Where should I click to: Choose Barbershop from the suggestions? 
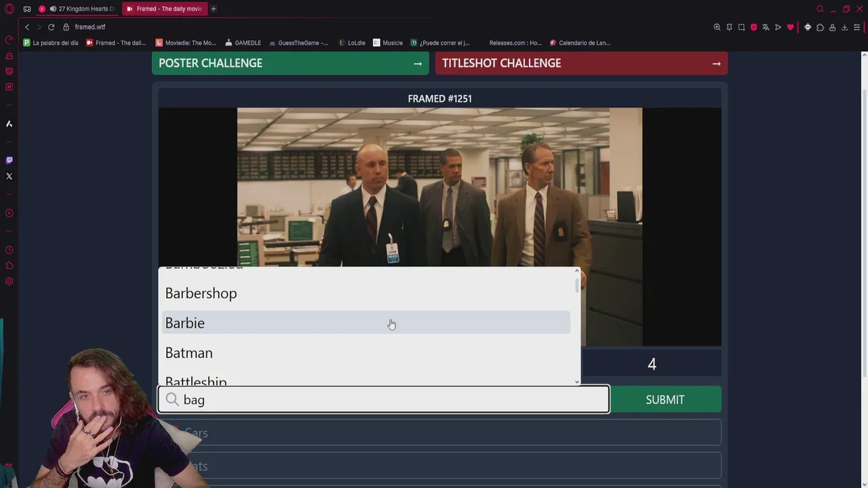tap(366, 293)
